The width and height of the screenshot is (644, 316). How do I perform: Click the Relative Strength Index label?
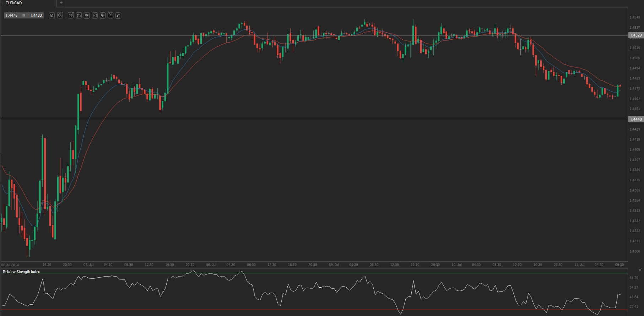tap(21, 272)
